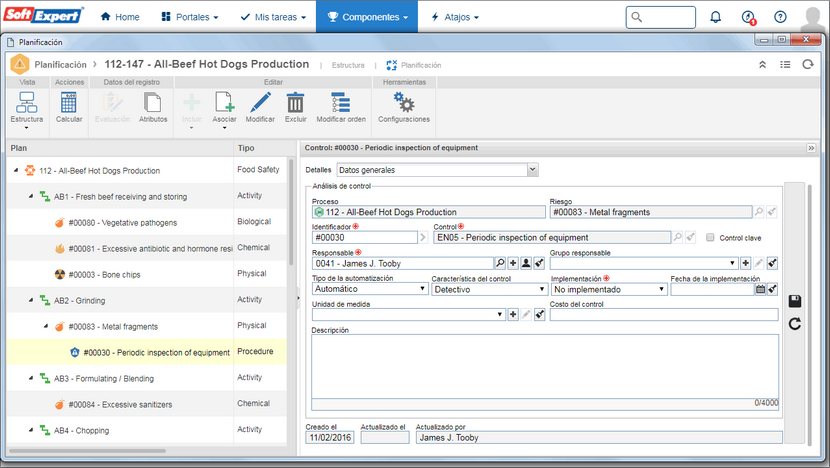Click the Costo del control field
Viewport: 830px width, 468px height.
click(664, 314)
